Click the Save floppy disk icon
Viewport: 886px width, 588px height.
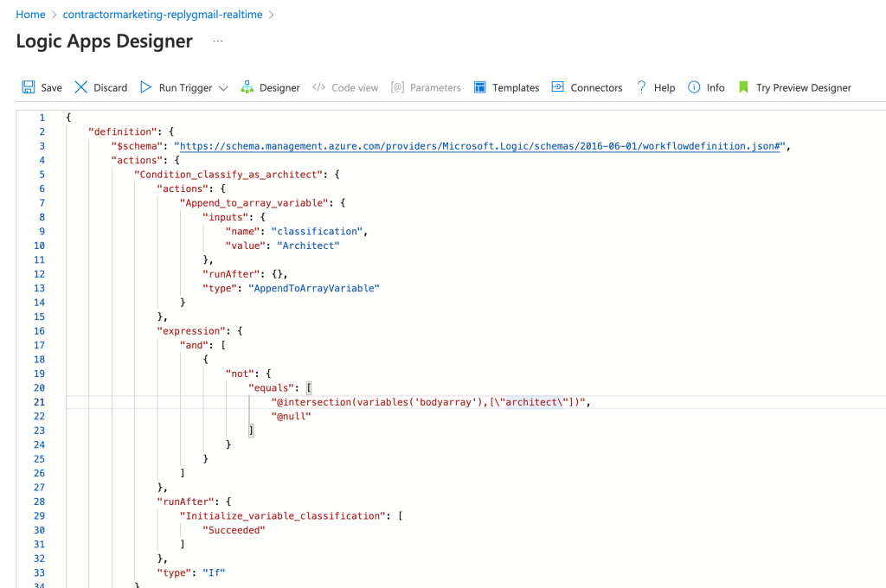coord(29,87)
